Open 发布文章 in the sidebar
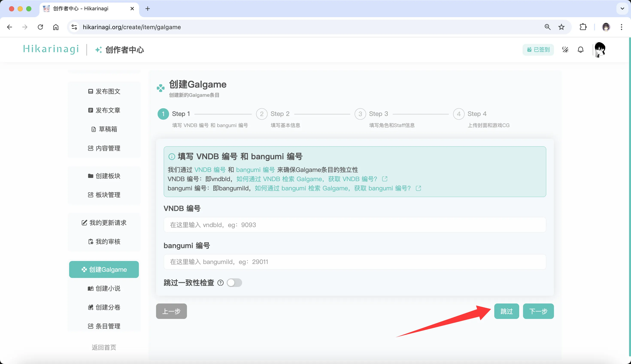This screenshot has width=631, height=364. (104, 110)
